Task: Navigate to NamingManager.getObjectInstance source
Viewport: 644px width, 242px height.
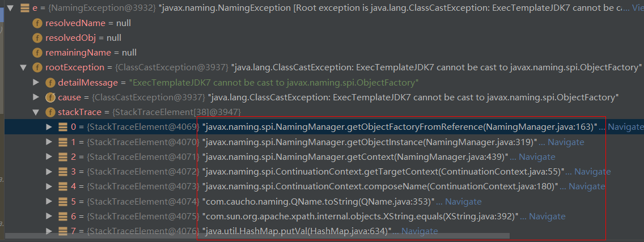Action: click(565, 142)
